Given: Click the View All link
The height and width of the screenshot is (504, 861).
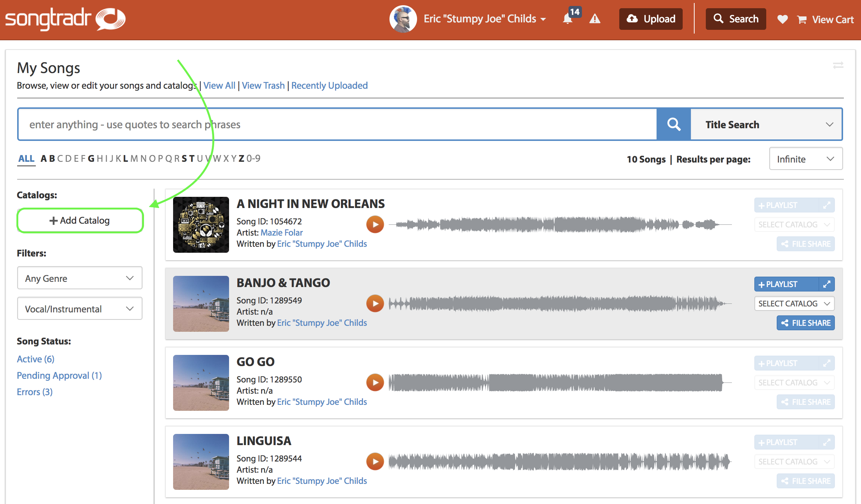Looking at the screenshot, I should (x=219, y=85).
